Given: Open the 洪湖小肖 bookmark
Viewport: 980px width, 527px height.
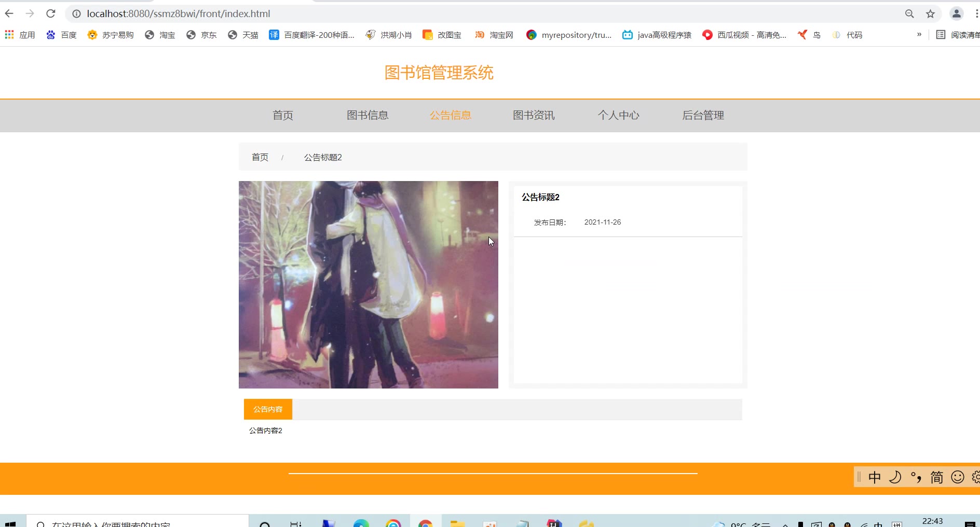Looking at the screenshot, I should tap(389, 35).
